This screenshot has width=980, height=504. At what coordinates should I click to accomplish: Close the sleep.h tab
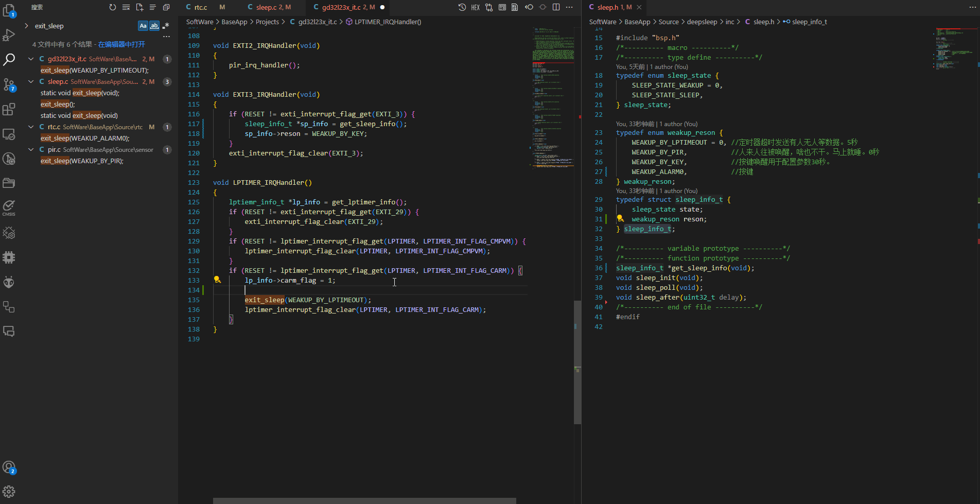click(639, 7)
